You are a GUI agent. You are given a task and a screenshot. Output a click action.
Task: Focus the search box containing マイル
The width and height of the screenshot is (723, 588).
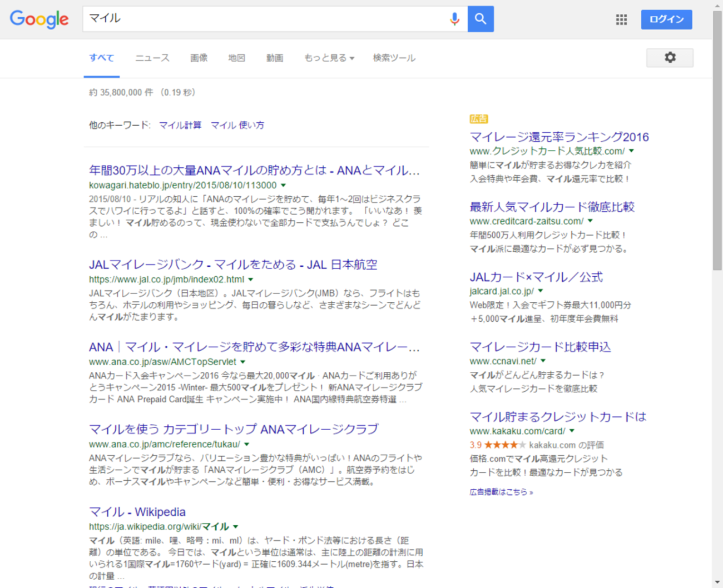(266, 19)
